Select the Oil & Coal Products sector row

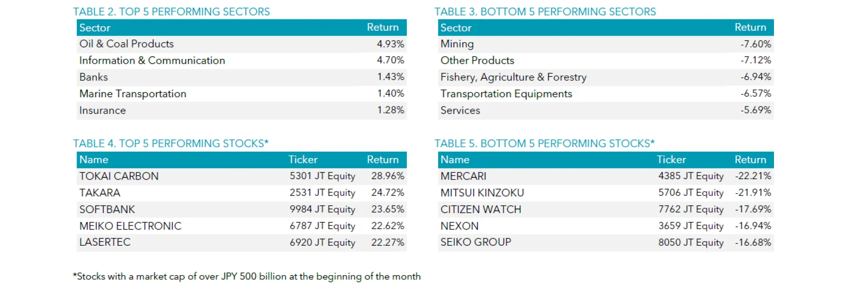pos(241,44)
